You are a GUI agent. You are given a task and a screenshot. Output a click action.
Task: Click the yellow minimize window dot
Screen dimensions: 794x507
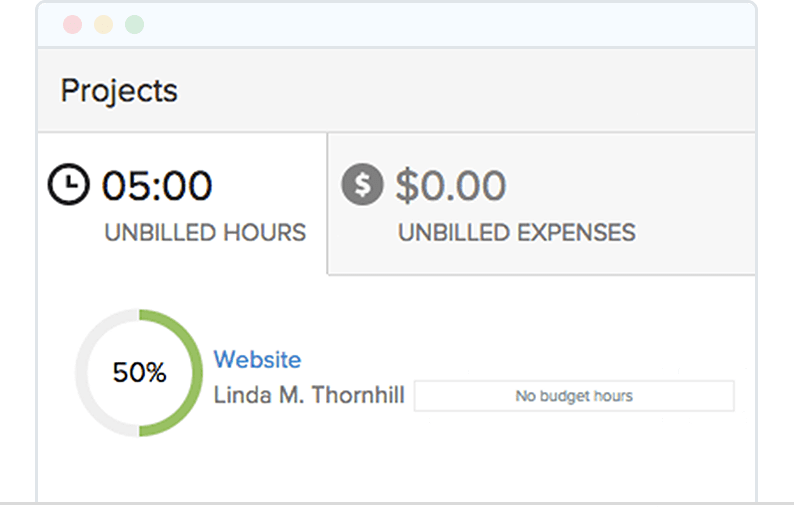coord(103,25)
